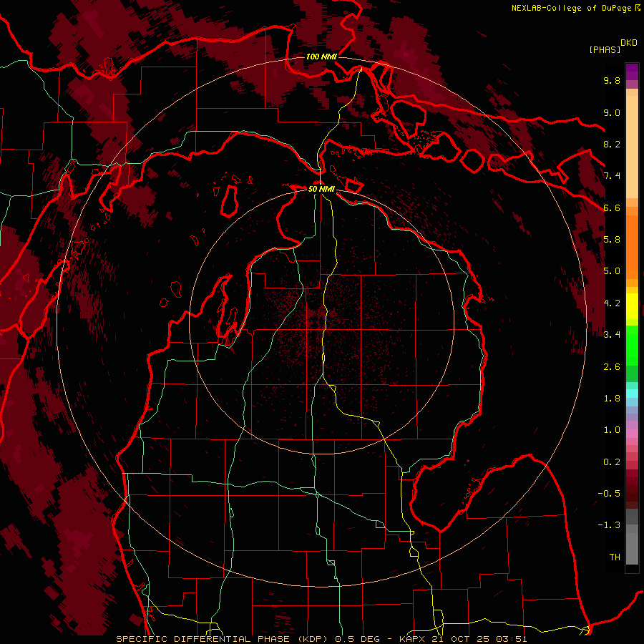
Task: Click the bright green segment of the color bar
Action: point(632,346)
